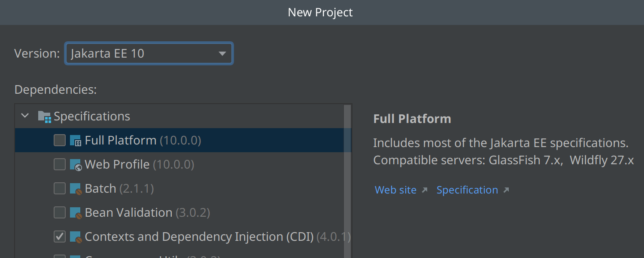Screen dimensions: 644x258
Task: Open the Jakarta EE 10 version dropdown
Action: [x=148, y=54]
